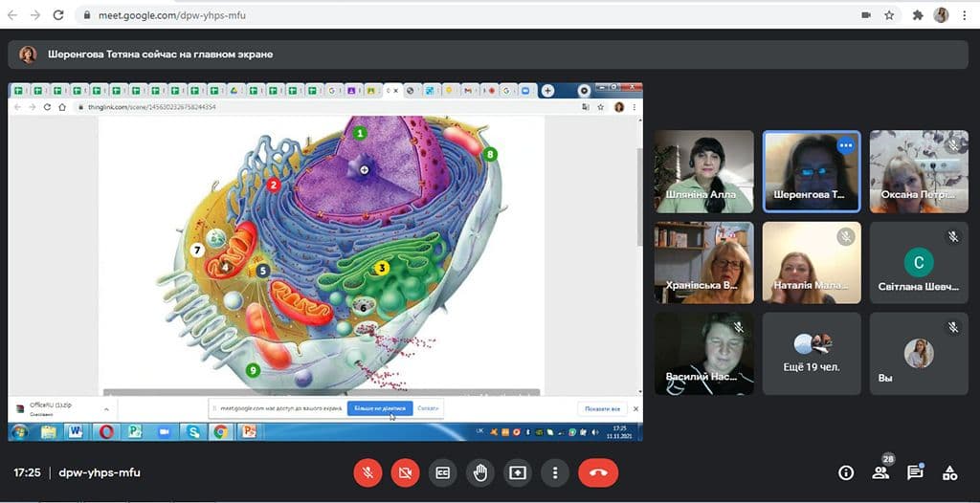Select the Шляніна Алла video tile

tap(703, 171)
